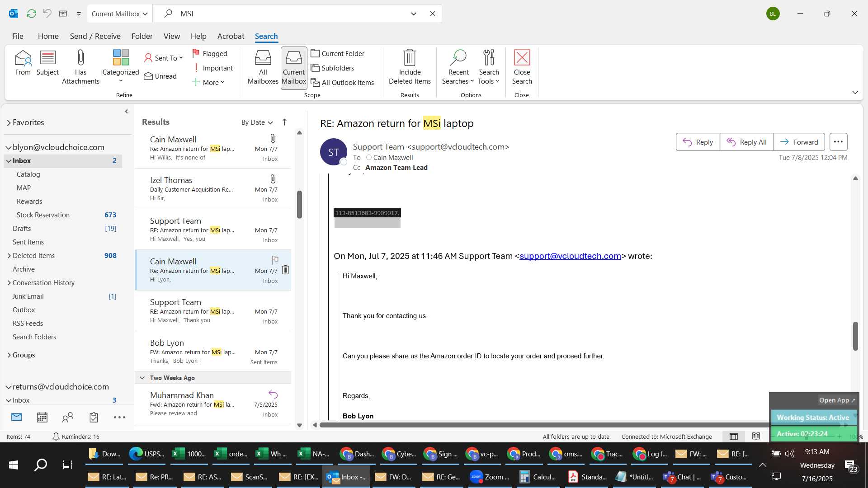Viewport: 868px width, 488px height.
Task: Delete the selected Cain Maxwell message
Action: click(285, 270)
